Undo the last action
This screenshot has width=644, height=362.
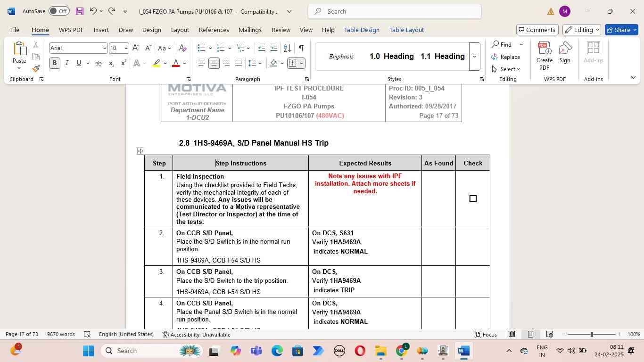[x=93, y=11]
